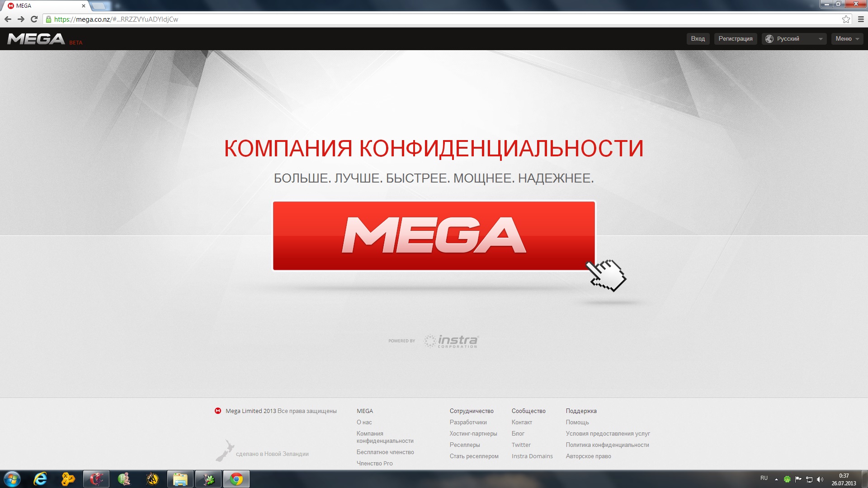Open the Меню dropdown
This screenshot has width=868, height=488.
(x=847, y=39)
